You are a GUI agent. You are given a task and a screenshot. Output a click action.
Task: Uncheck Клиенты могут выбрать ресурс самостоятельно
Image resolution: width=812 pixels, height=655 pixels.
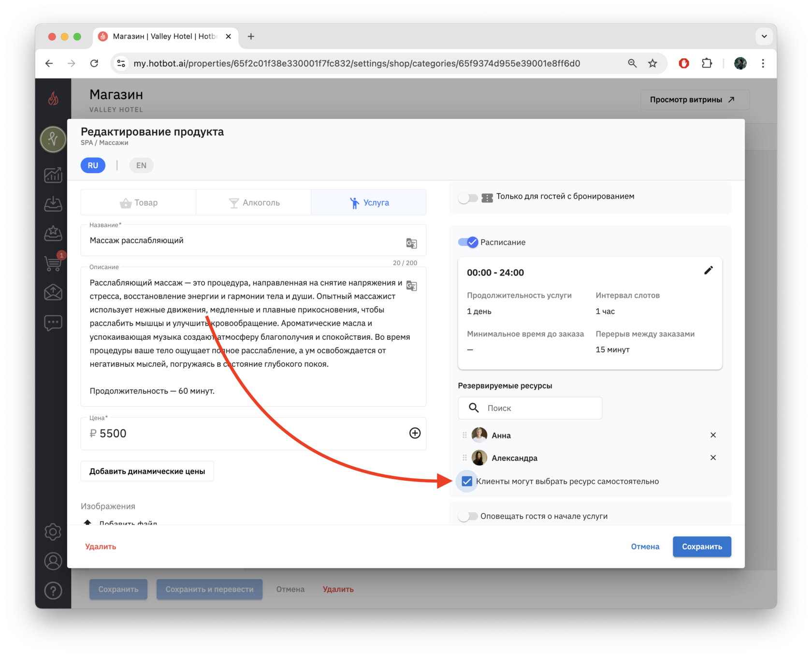(x=467, y=481)
